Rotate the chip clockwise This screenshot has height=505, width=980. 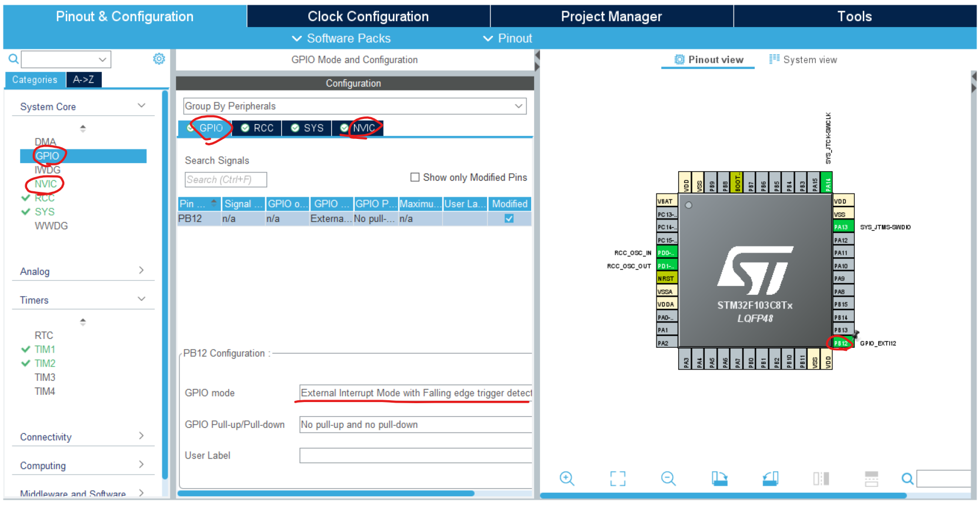pos(719,479)
